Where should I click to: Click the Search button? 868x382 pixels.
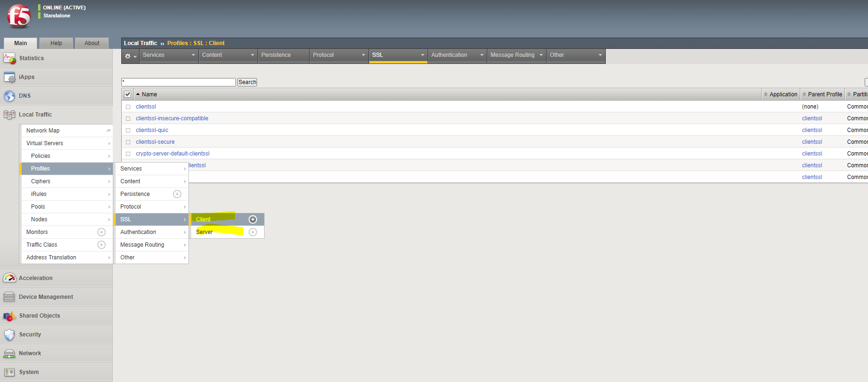tap(247, 82)
